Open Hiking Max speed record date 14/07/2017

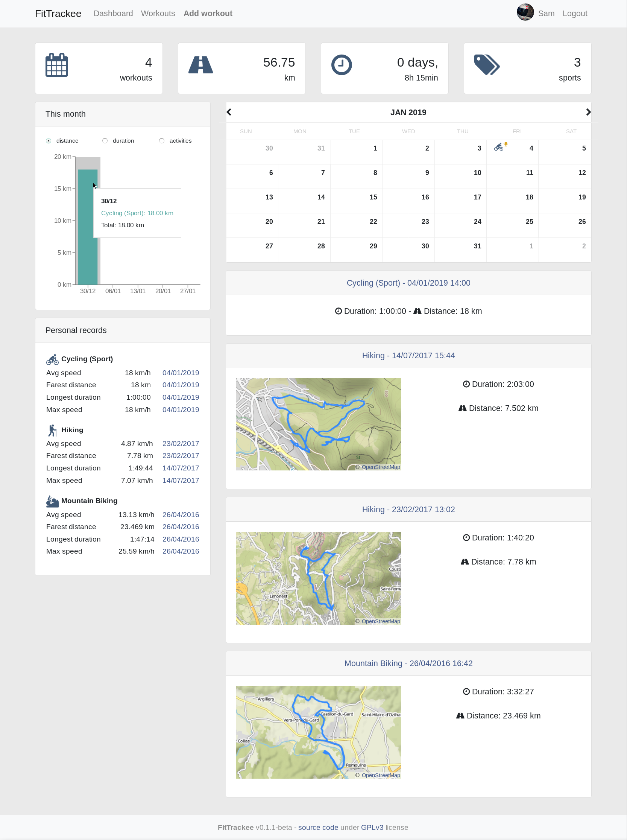(x=181, y=481)
